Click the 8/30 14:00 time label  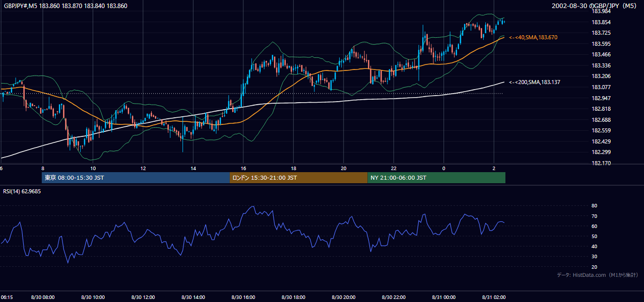[x=193, y=297]
